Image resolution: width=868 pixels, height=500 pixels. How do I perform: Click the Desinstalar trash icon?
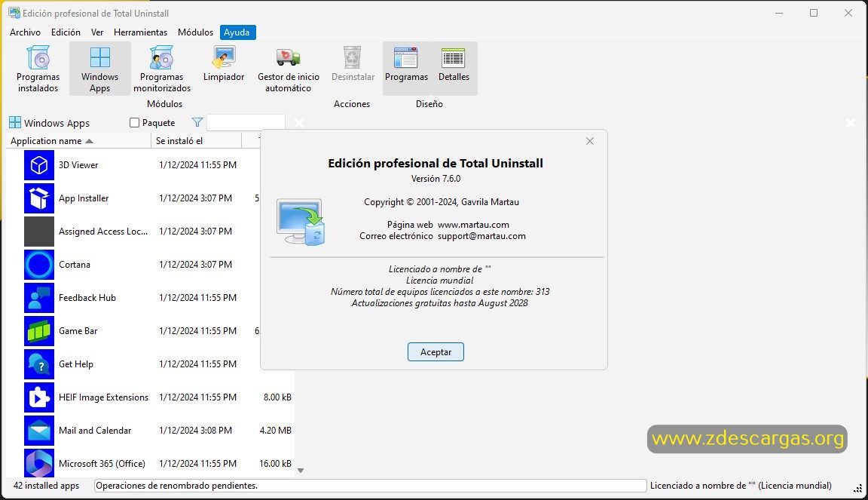[x=353, y=57]
